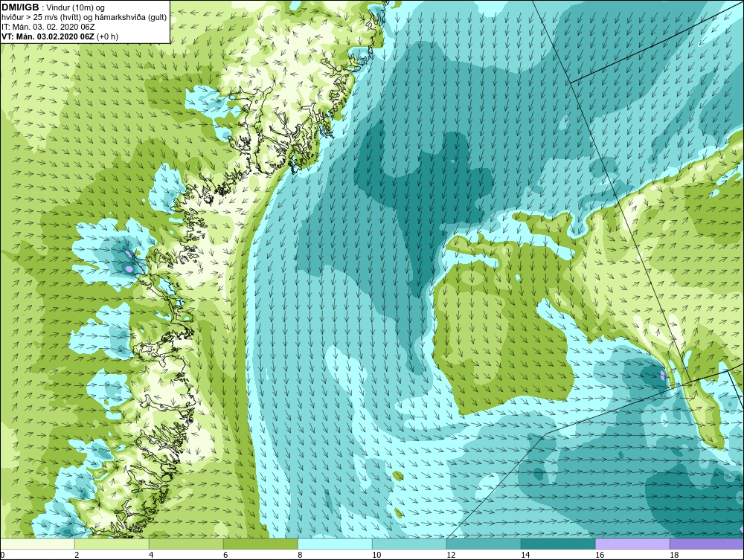744x560 pixels.
Task: Click the 4–6 m/s green legend swatch
Action: tap(186, 544)
